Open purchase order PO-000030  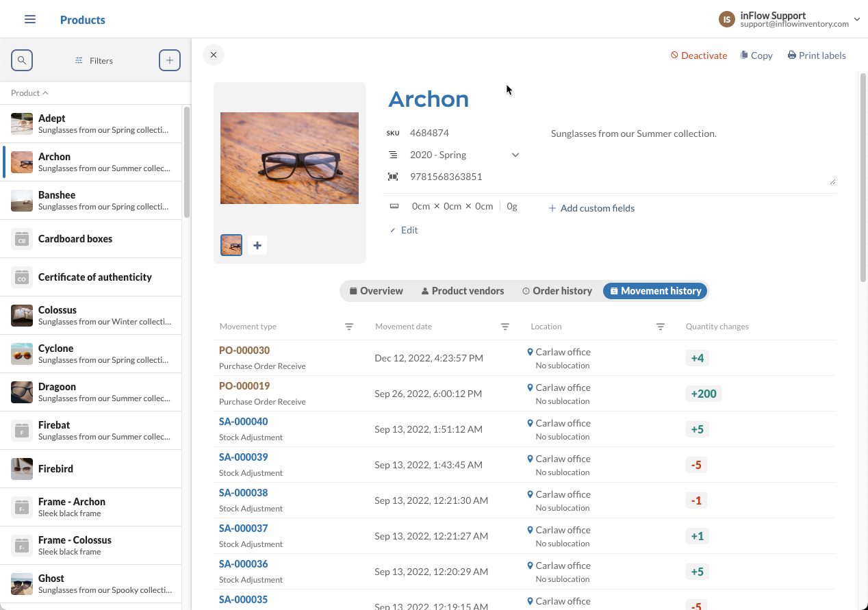point(244,350)
